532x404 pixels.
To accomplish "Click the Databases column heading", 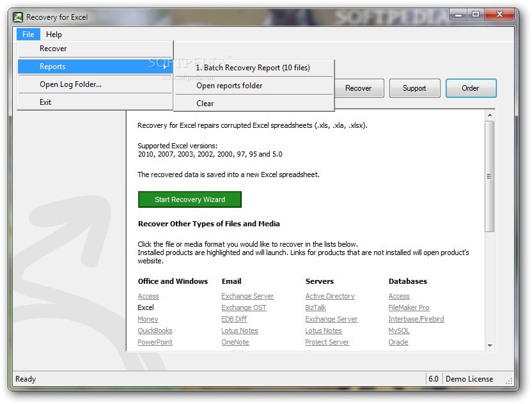I will click(x=408, y=281).
